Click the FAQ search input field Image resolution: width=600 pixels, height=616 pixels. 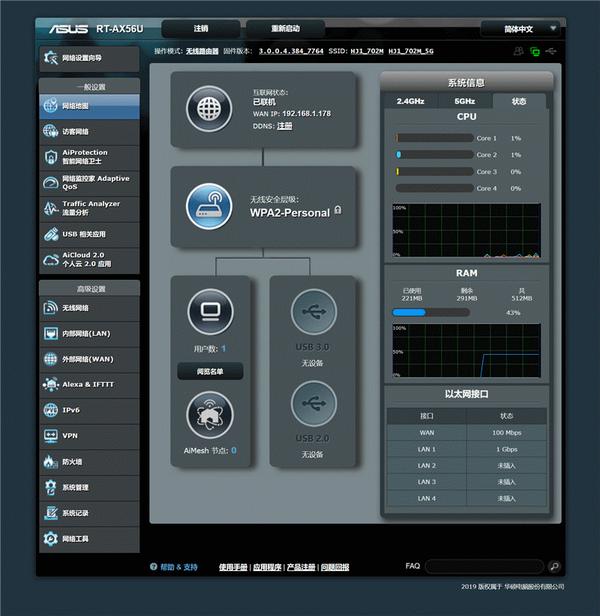tap(484, 566)
